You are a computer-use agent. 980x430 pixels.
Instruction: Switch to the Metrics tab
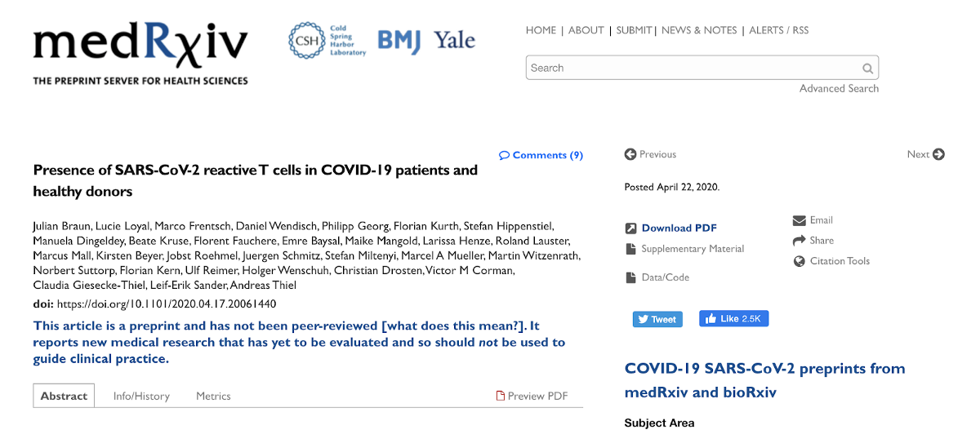coord(213,397)
